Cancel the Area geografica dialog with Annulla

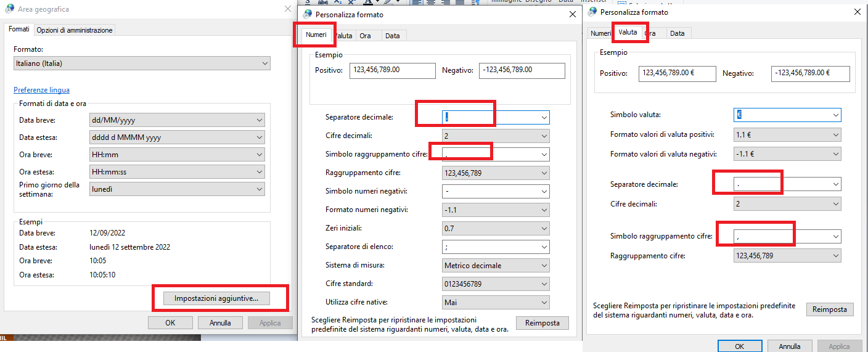(220, 322)
